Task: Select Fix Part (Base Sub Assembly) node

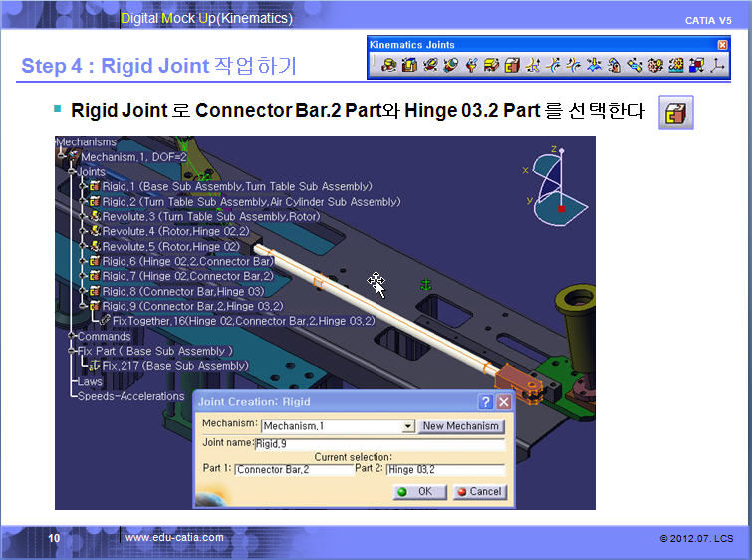Action: coord(155,351)
